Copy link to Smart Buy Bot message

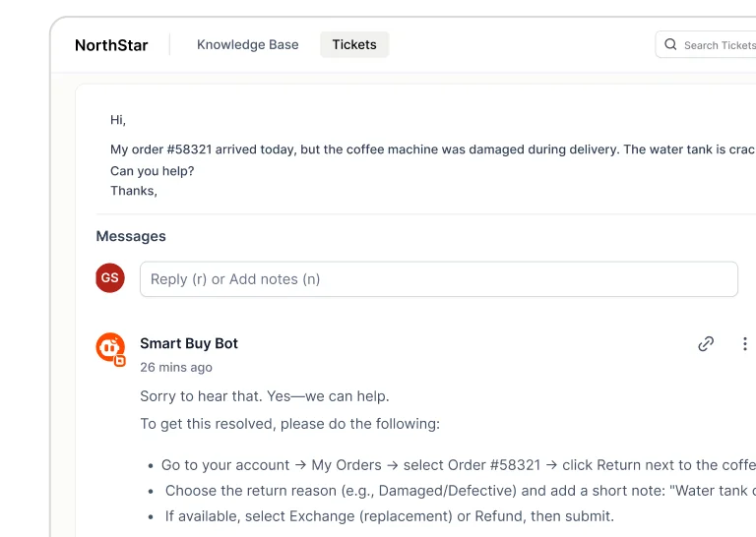pos(706,344)
